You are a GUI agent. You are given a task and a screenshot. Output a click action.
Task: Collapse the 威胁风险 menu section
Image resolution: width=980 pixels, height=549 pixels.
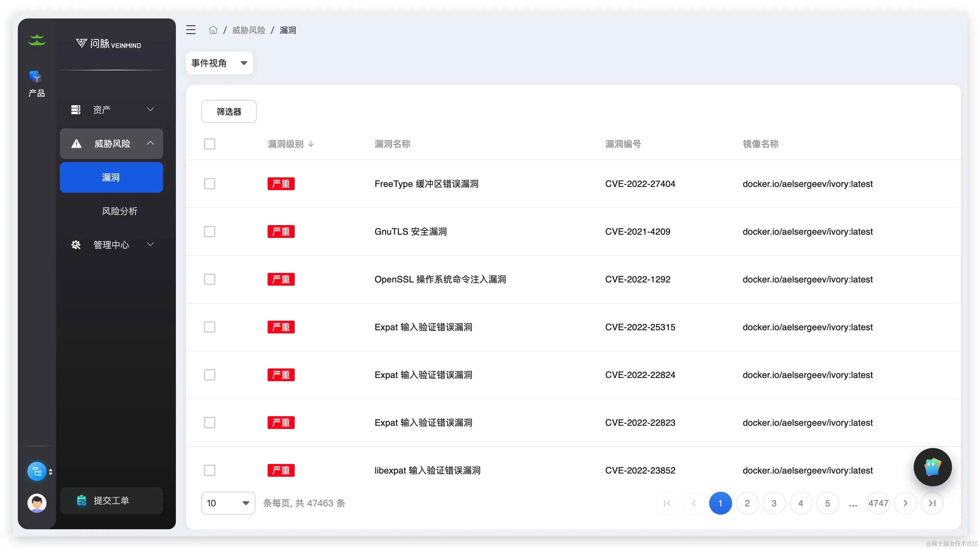point(151,144)
